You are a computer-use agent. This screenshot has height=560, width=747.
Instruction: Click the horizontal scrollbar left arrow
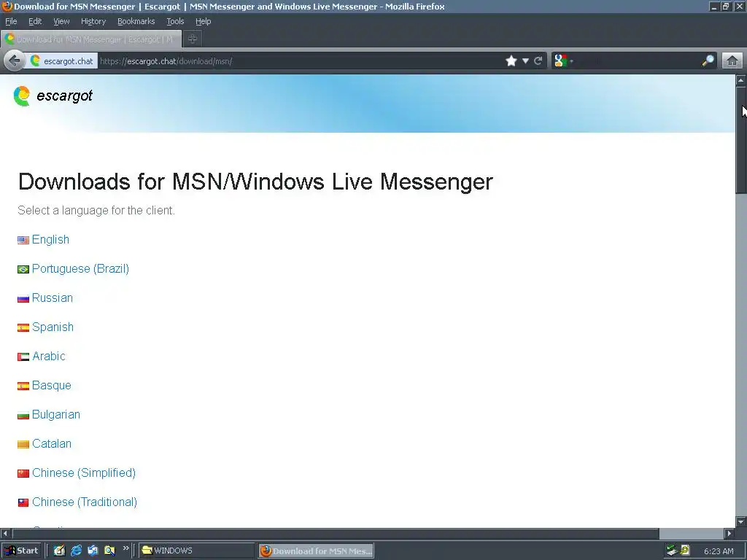tap(5, 533)
